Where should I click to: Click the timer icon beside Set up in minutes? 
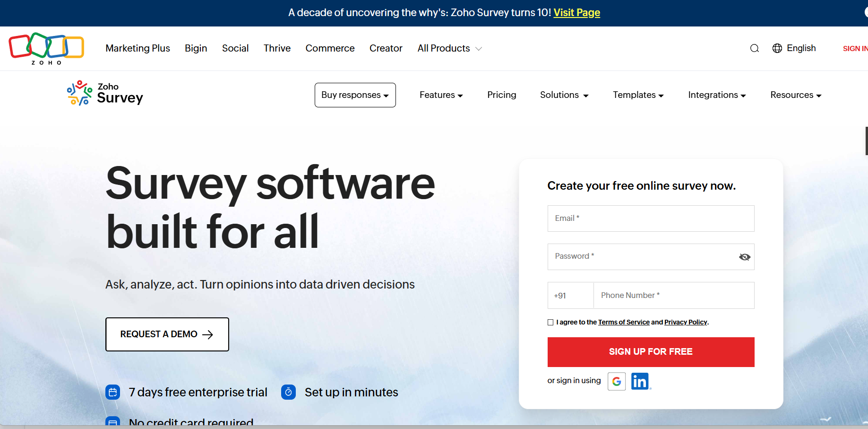[x=288, y=392]
